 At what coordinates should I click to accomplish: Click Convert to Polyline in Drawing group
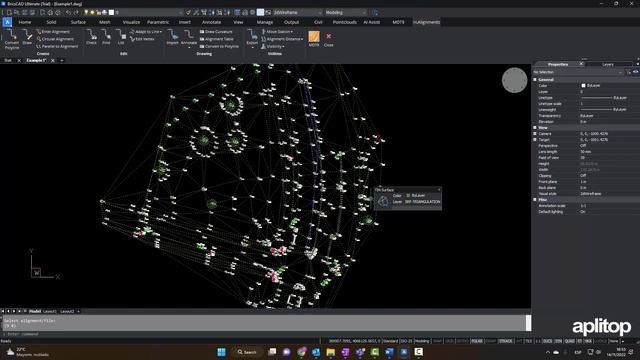219,46
